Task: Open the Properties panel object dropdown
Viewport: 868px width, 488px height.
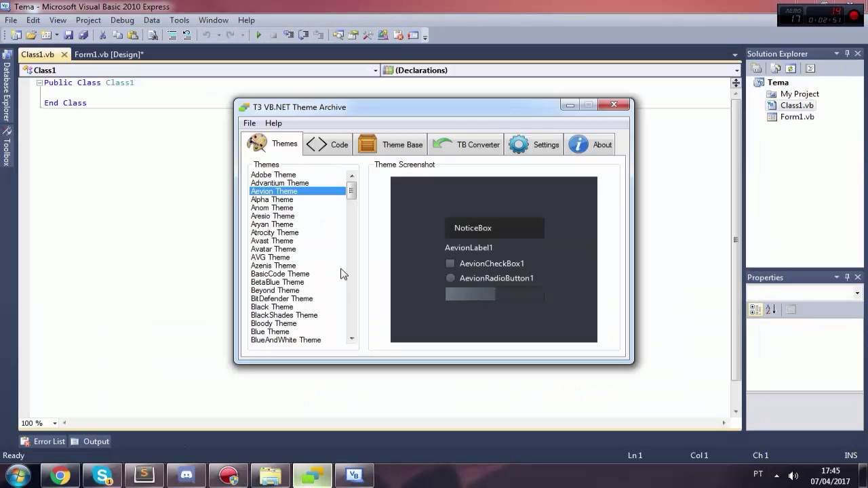Action: [x=857, y=293]
